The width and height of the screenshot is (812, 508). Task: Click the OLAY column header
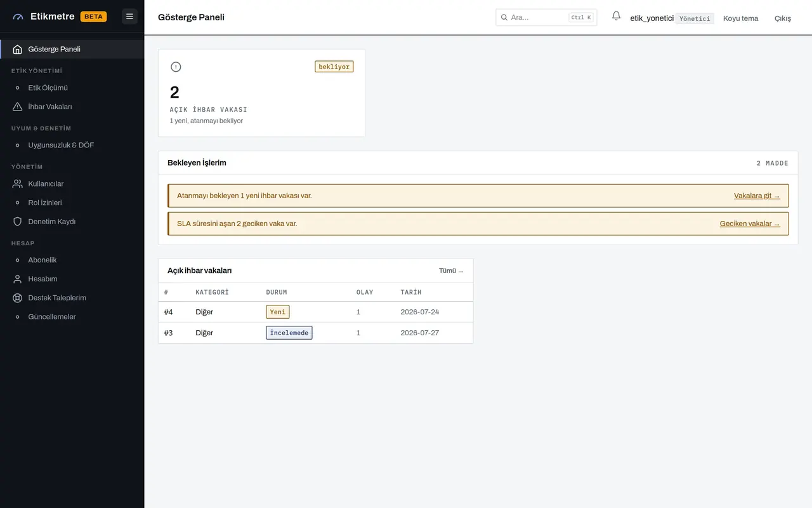pyautogui.click(x=365, y=292)
